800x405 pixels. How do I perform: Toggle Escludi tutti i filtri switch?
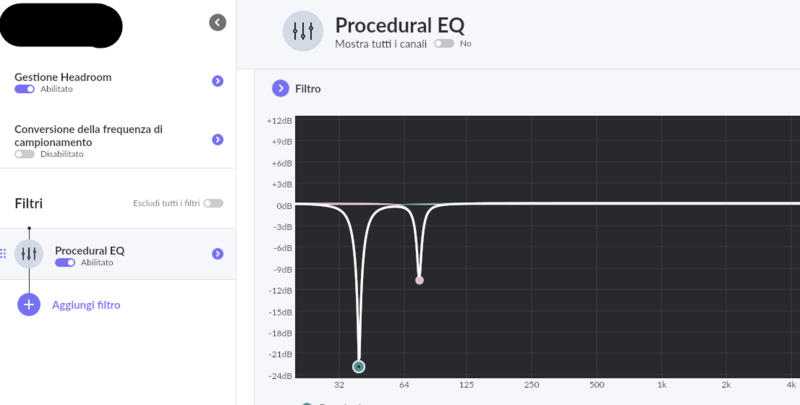click(213, 203)
